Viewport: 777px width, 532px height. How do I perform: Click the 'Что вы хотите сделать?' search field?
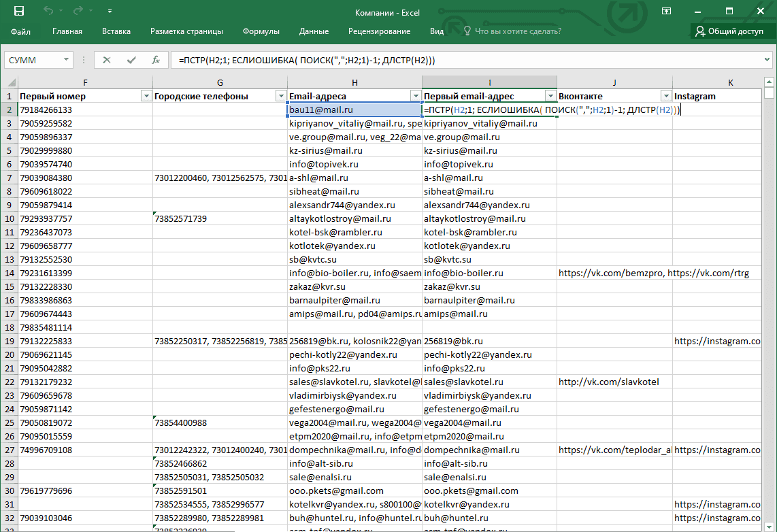click(x=518, y=31)
